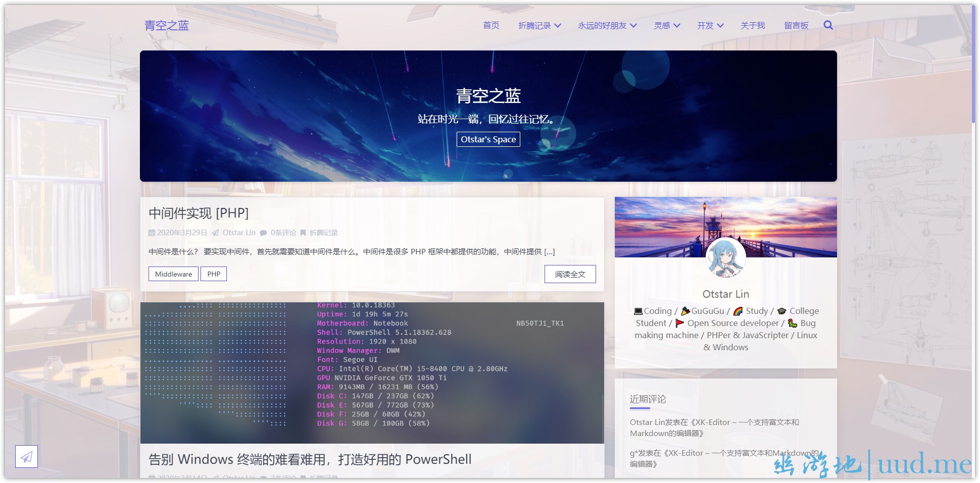Click the 青空之蓝 site logo link
This screenshot has width=980, height=483.
point(167,26)
